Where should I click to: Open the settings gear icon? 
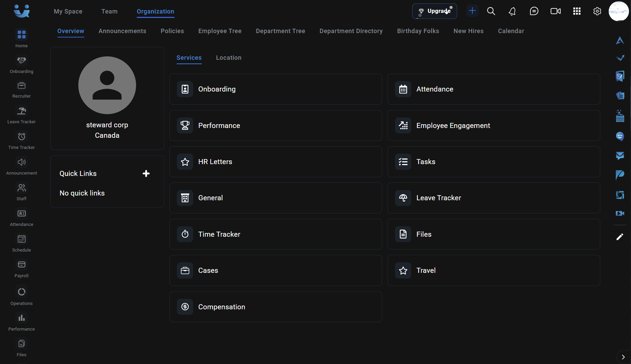pyautogui.click(x=597, y=11)
